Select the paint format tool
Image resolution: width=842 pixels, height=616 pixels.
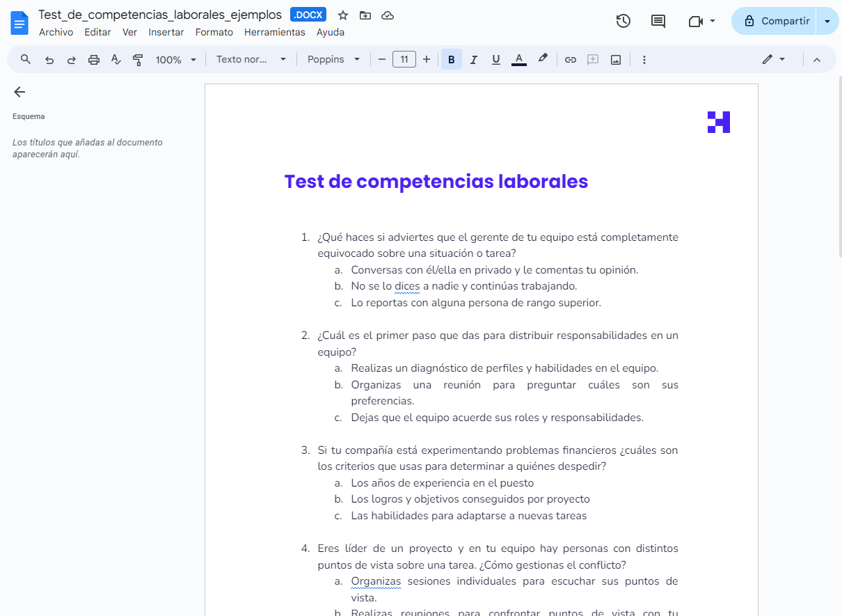[138, 59]
